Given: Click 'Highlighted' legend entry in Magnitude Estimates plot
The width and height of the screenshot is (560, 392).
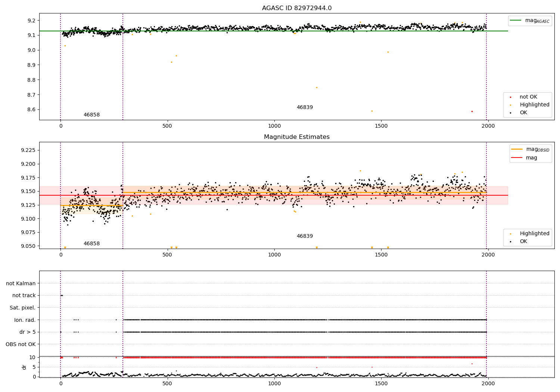Looking at the screenshot, I should point(530,234).
